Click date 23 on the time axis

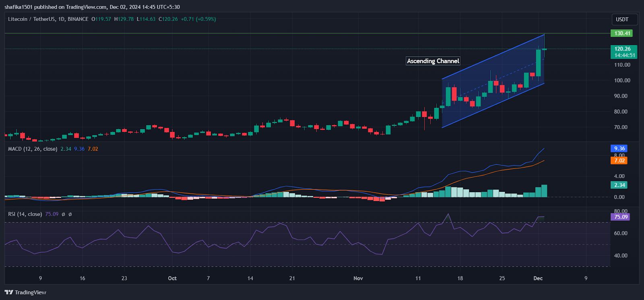click(124, 278)
